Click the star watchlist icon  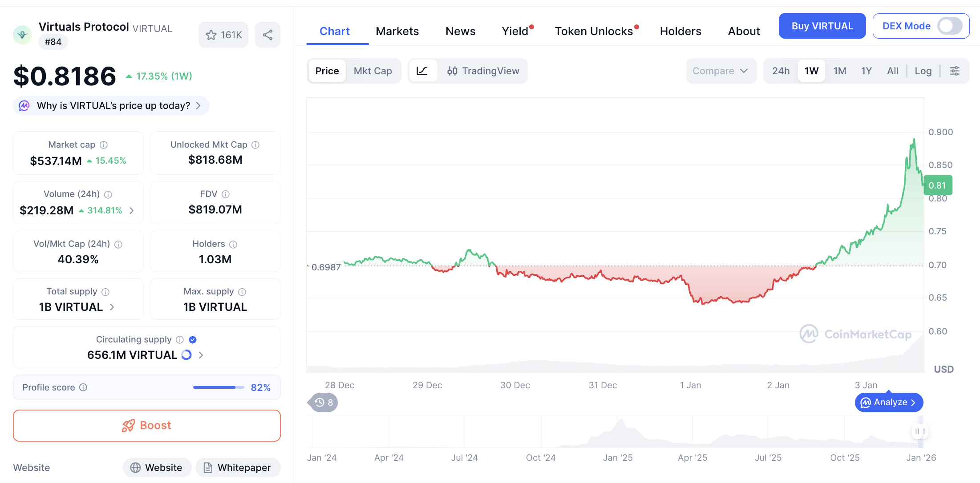pyautogui.click(x=211, y=35)
